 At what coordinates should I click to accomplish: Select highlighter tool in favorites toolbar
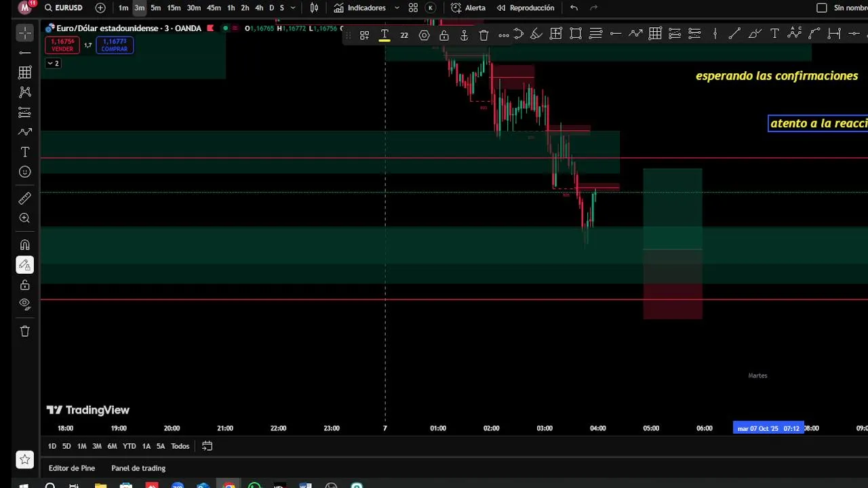(536, 33)
